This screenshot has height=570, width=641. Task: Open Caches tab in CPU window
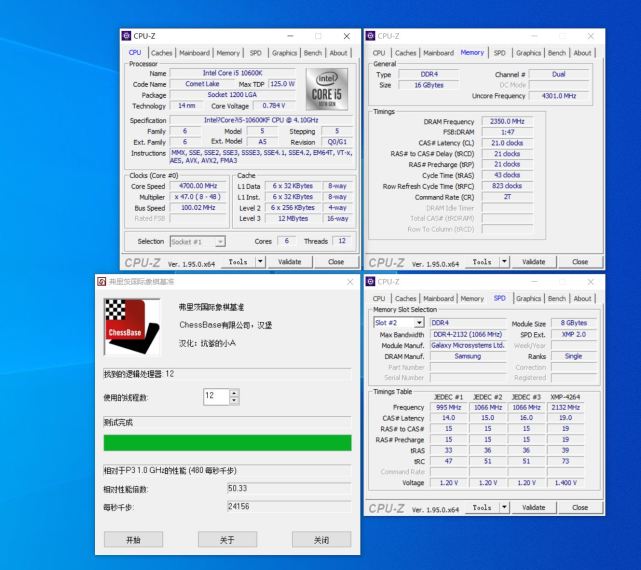click(161, 53)
